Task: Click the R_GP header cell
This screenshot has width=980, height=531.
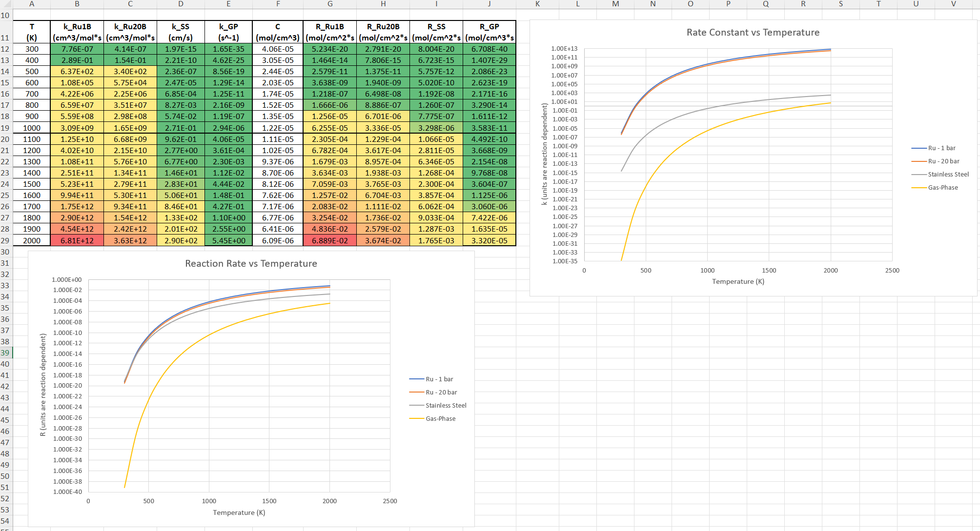Action: tap(489, 32)
